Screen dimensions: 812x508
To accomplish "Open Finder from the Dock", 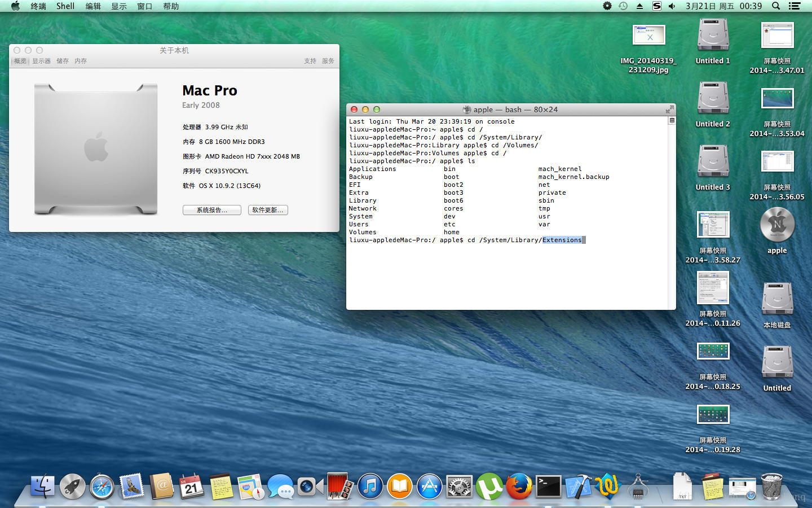I will pos(43,486).
